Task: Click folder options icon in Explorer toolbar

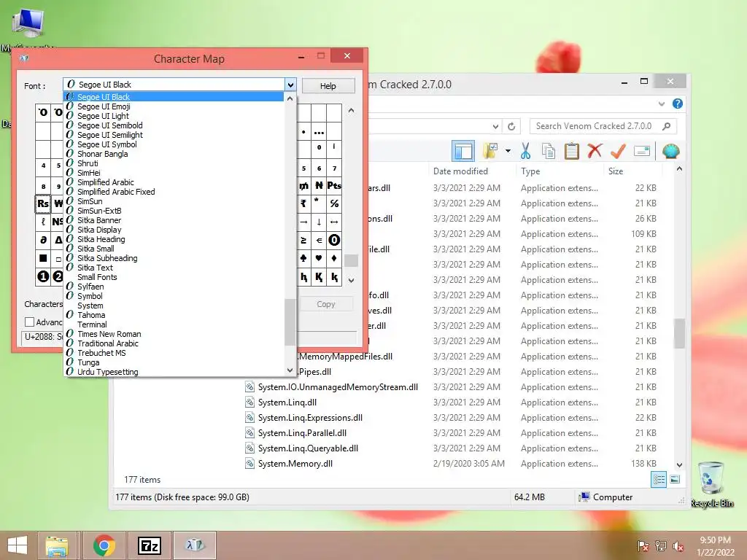Action: click(490, 151)
